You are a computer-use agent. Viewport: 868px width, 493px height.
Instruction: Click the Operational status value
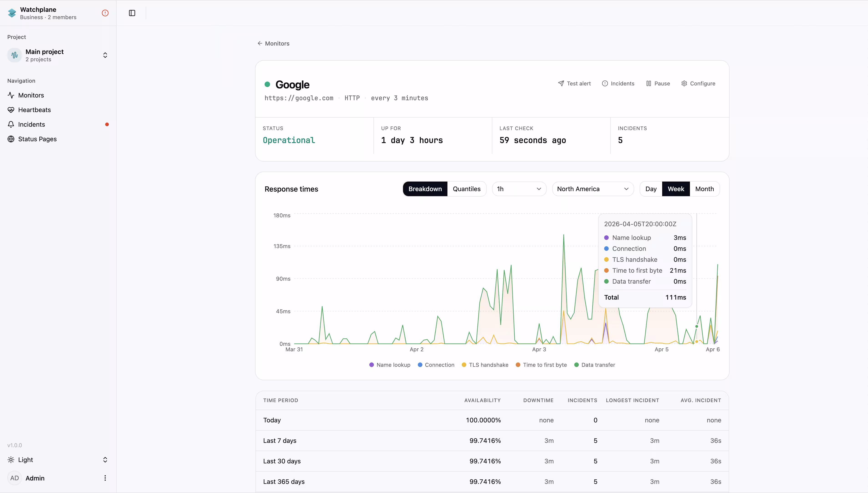point(289,140)
